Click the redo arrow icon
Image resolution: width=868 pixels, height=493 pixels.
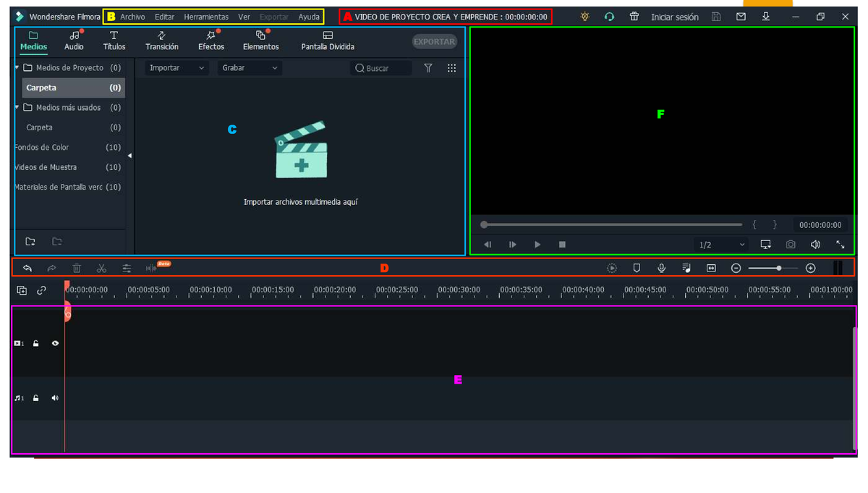[x=51, y=269]
